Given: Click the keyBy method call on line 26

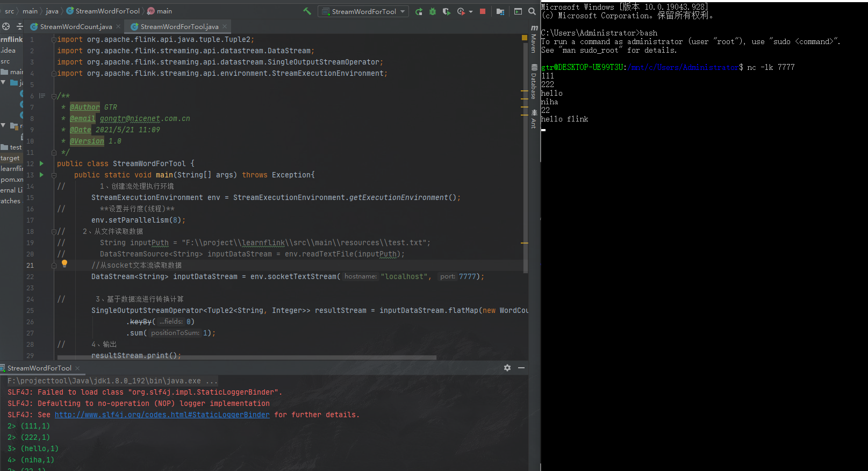Looking at the screenshot, I should [141, 322].
